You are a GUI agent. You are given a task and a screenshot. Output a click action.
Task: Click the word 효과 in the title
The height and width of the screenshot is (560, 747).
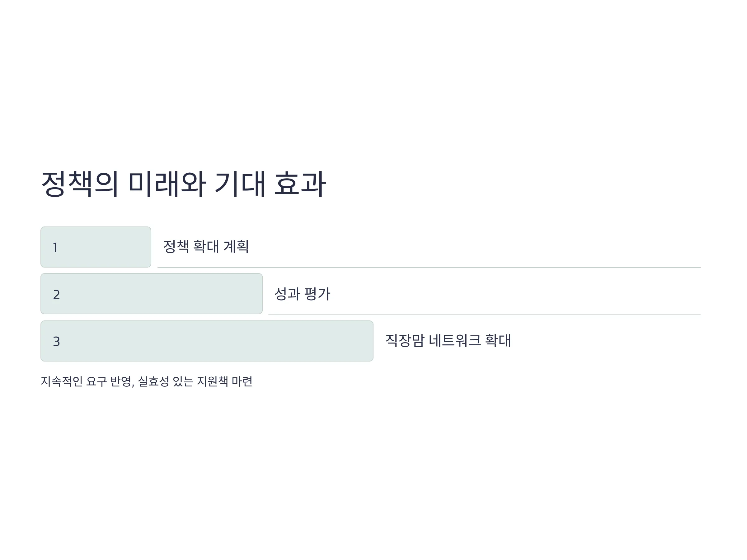click(x=300, y=184)
